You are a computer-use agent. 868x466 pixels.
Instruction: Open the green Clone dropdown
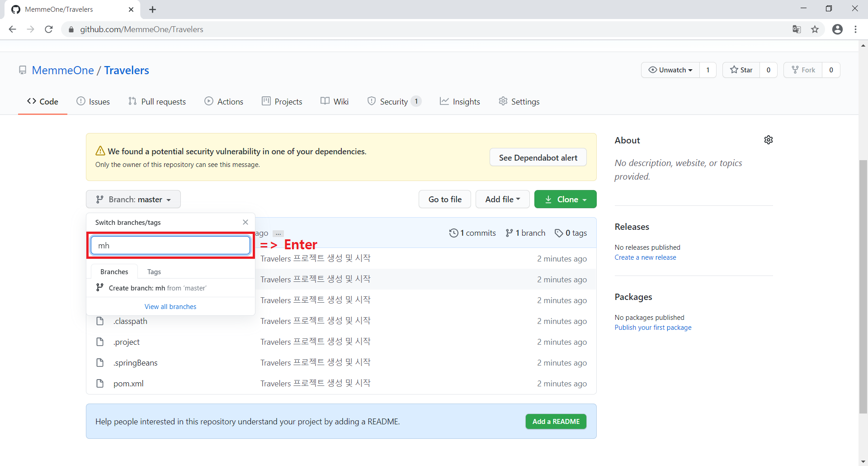point(566,200)
